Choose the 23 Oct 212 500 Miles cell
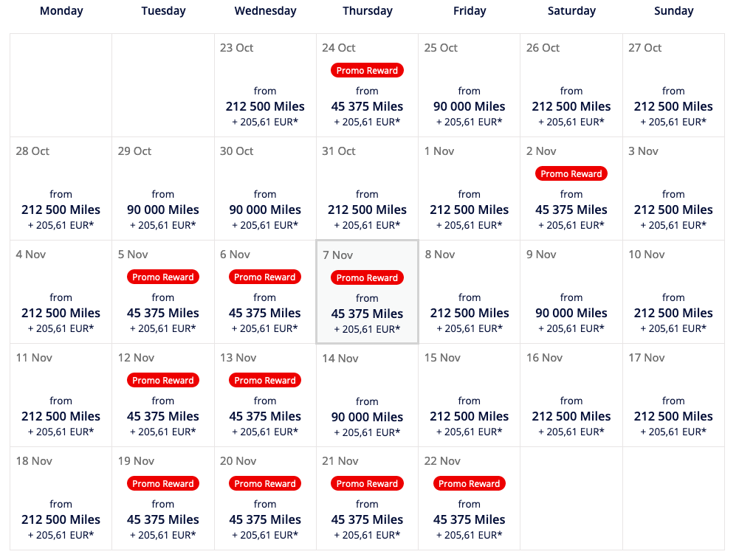Viewport: 739px width, 560px height. tap(265, 86)
